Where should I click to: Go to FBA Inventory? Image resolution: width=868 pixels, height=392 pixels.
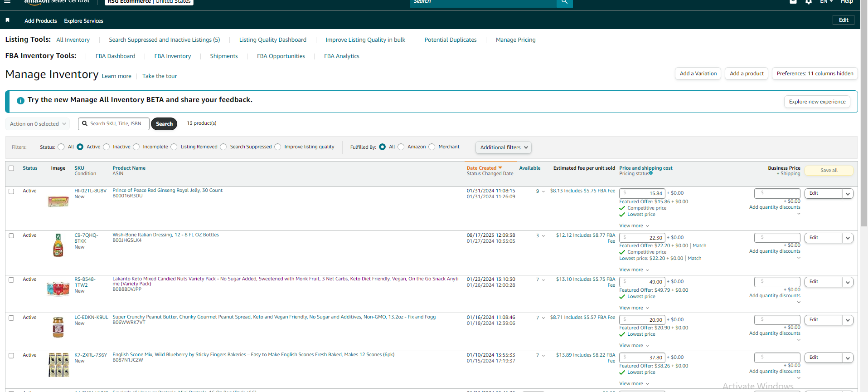tap(173, 56)
